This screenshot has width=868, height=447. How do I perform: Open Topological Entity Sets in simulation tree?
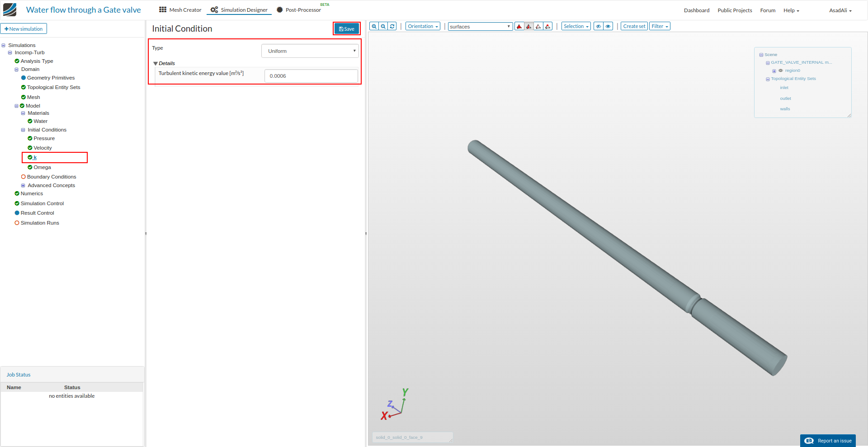click(x=53, y=87)
